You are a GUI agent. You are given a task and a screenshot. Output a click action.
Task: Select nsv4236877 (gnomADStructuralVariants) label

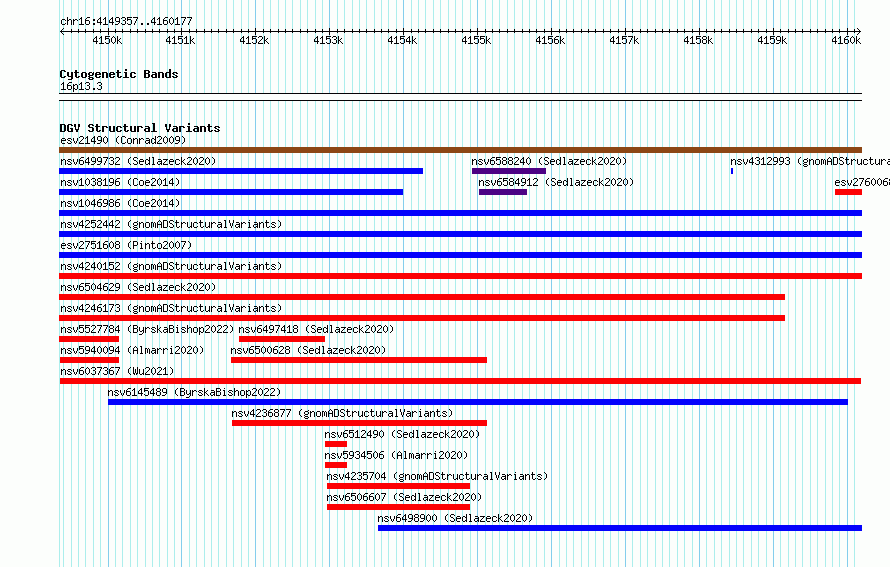click(x=342, y=413)
